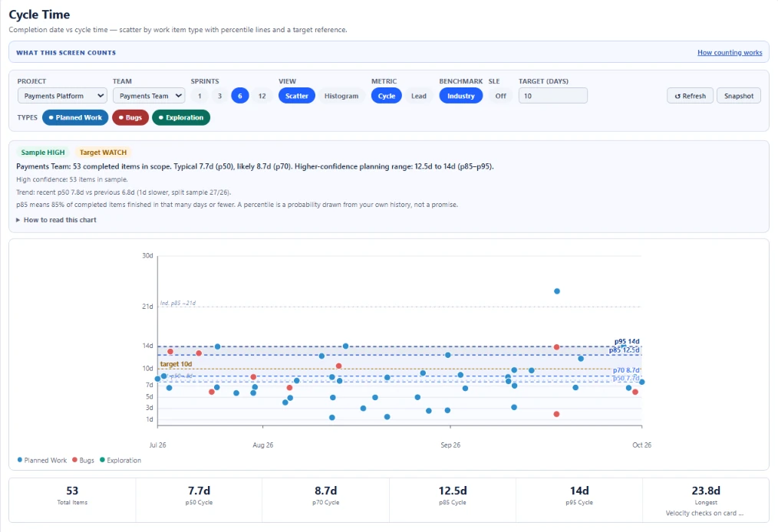778x532 pixels.
Task: Expand How to read this chart
Action: coord(57,220)
